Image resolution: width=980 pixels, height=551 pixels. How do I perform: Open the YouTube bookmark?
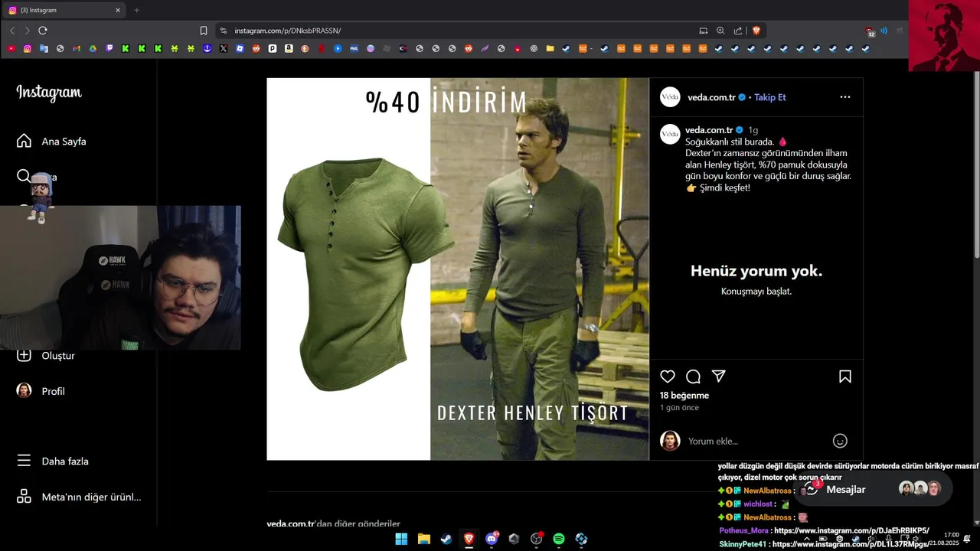pyautogui.click(x=11, y=48)
